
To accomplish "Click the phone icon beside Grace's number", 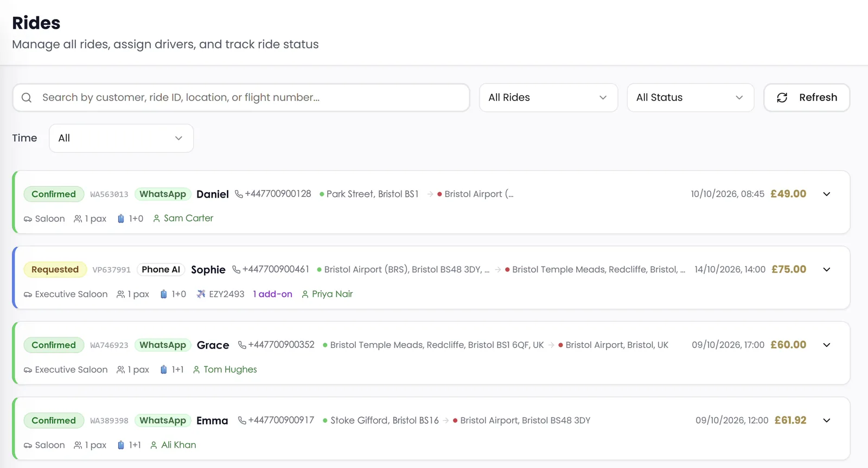I will pyautogui.click(x=242, y=345).
